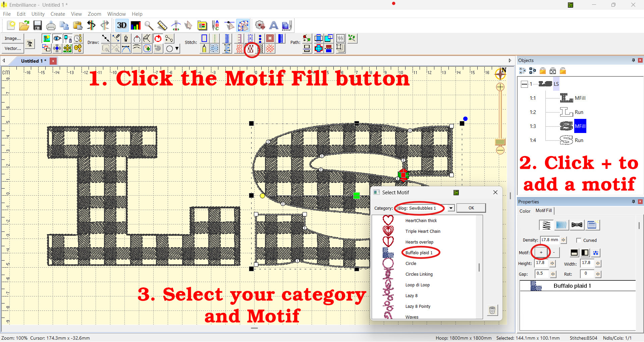Click the Image... button
Viewport: 644px width, 342px height.
(x=13, y=39)
